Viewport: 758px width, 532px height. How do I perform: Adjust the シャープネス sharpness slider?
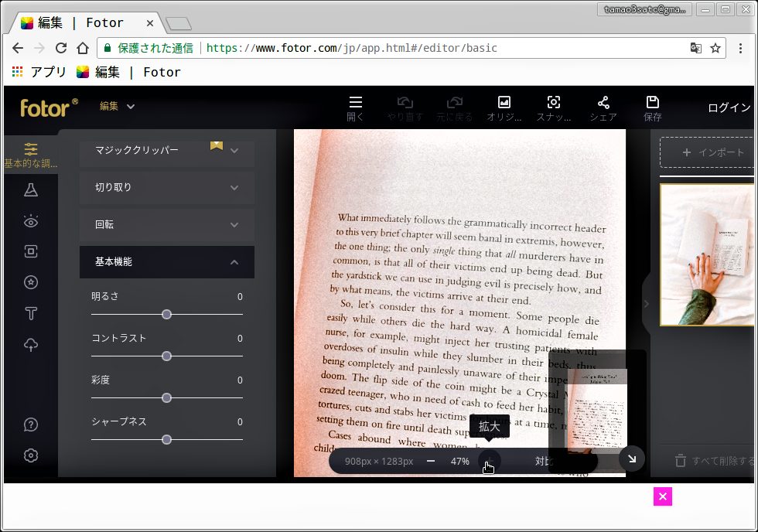167,440
